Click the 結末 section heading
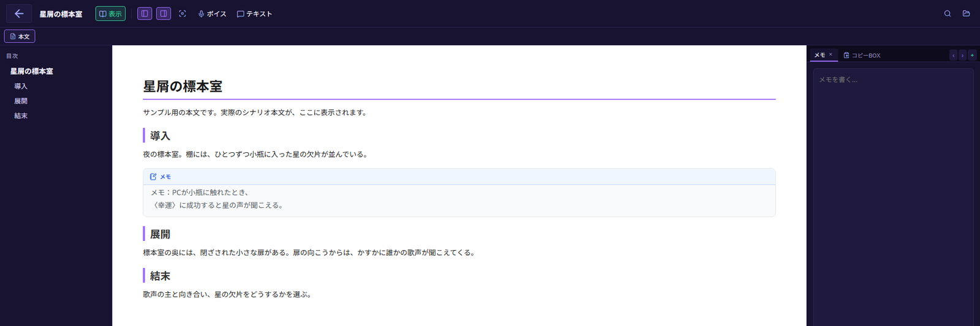This screenshot has width=980, height=326. click(160, 276)
